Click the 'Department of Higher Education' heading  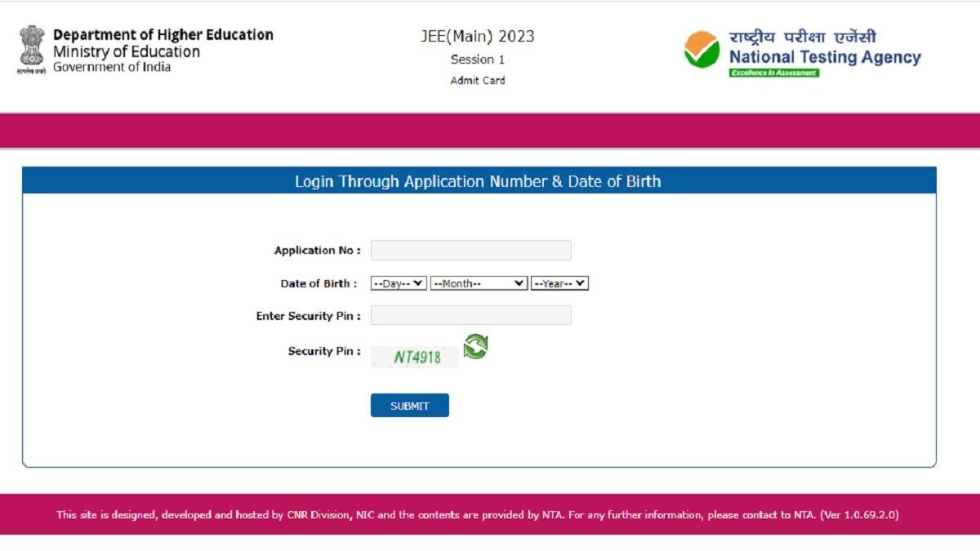[x=163, y=34]
